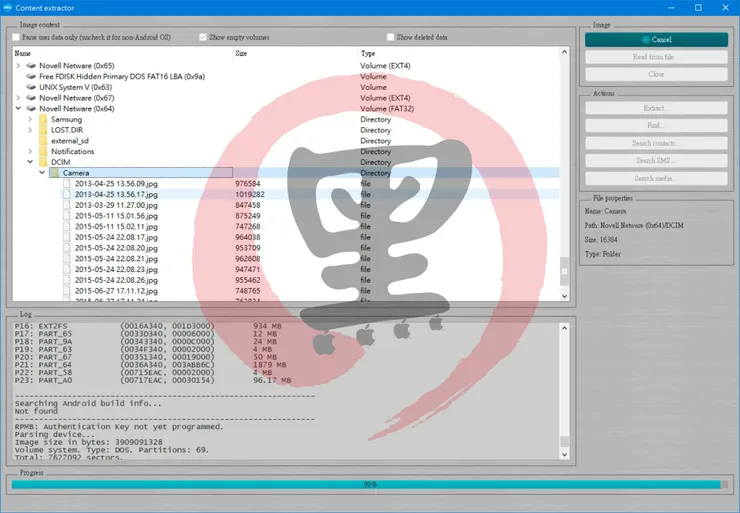Sort list by the Type column header
This screenshot has width=740, height=513.
(x=368, y=53)
